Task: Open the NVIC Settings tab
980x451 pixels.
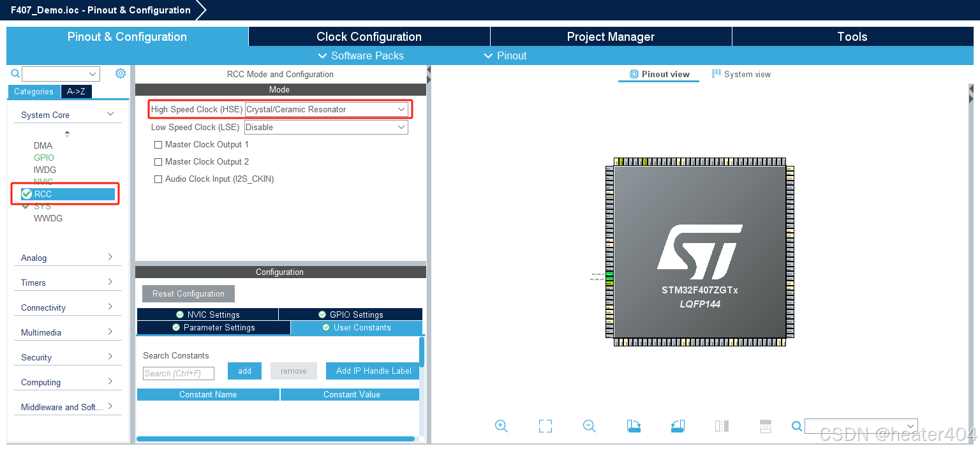Action: click(x=207, y=314)
